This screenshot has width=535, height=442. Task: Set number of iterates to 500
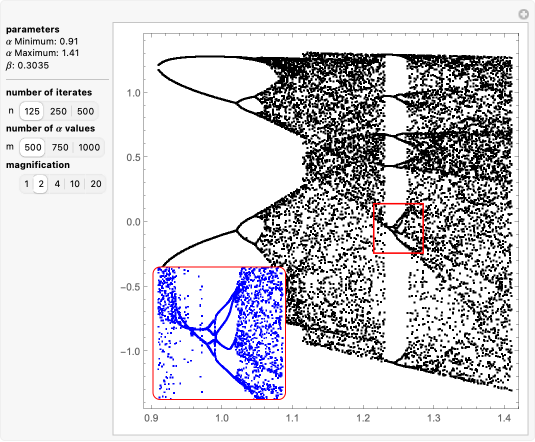coord(85,111)
